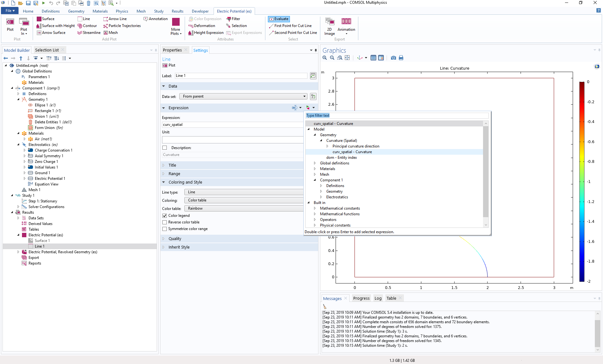
Task: Click the rainbow color legend bar
Action: tap(582, 181)
